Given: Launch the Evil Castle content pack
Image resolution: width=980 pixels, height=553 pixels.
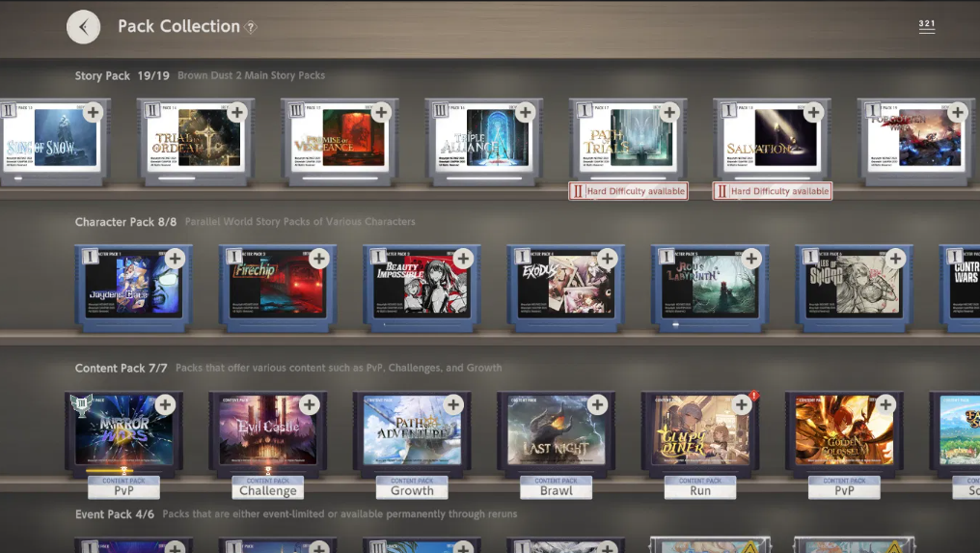Looking at the screenshot, I should (267, 434).
